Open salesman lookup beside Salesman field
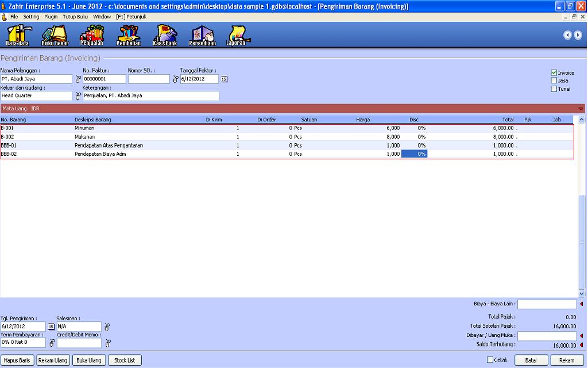This screenshot has width=588, height=368. (x=107, y=327)
